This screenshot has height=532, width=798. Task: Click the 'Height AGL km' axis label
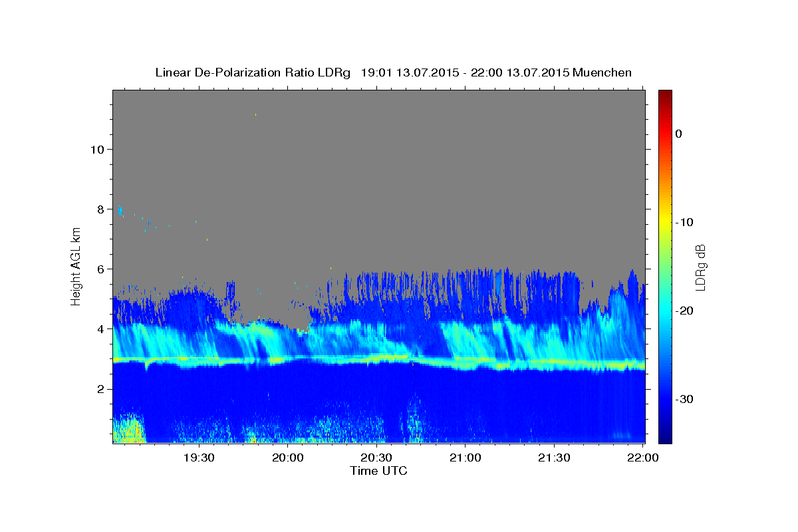(x=76, y=266)
